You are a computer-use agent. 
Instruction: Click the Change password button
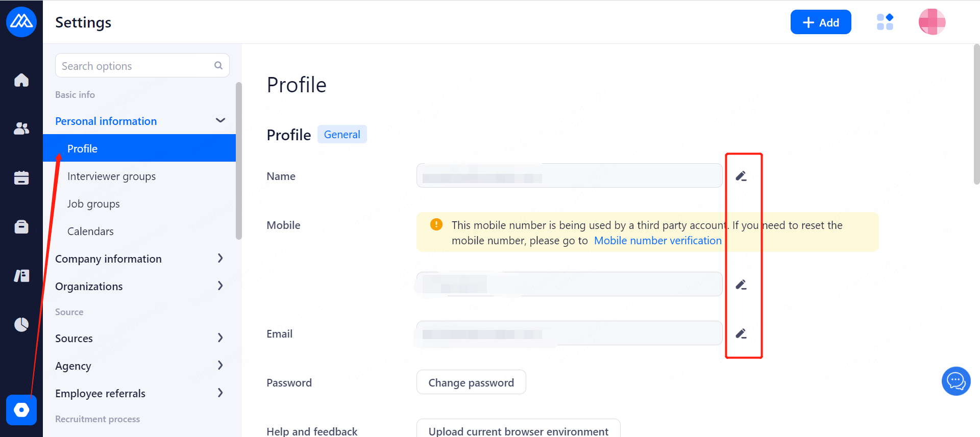tap(471, 382)
